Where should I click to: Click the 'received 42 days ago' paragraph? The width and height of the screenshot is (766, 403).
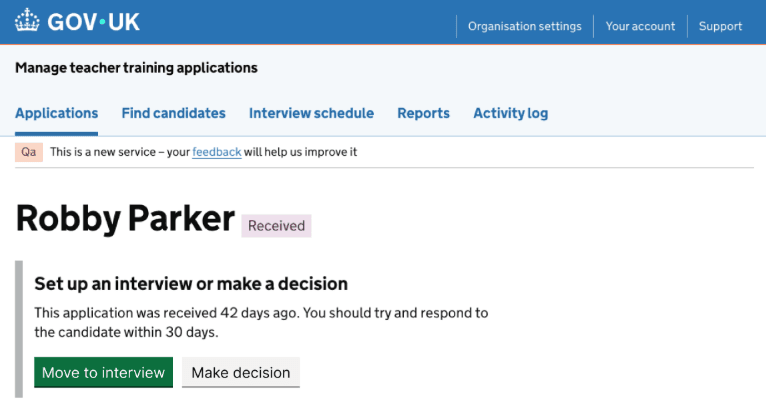click(261, 322)
